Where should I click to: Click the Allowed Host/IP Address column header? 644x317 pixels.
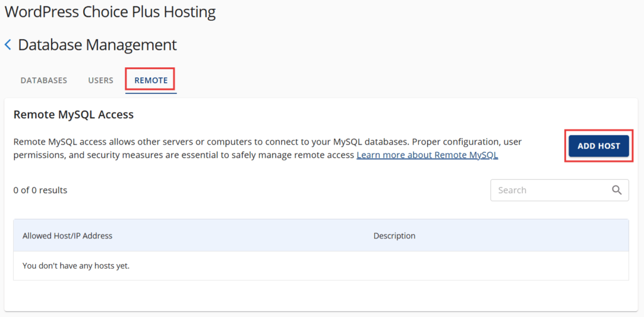pyautogui.click(x=67, y=236)
